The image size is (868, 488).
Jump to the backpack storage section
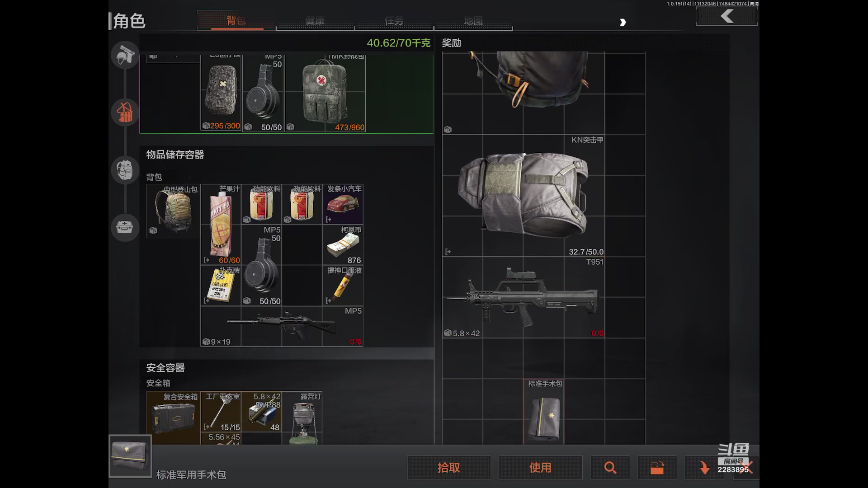click(x=125, y=170)
